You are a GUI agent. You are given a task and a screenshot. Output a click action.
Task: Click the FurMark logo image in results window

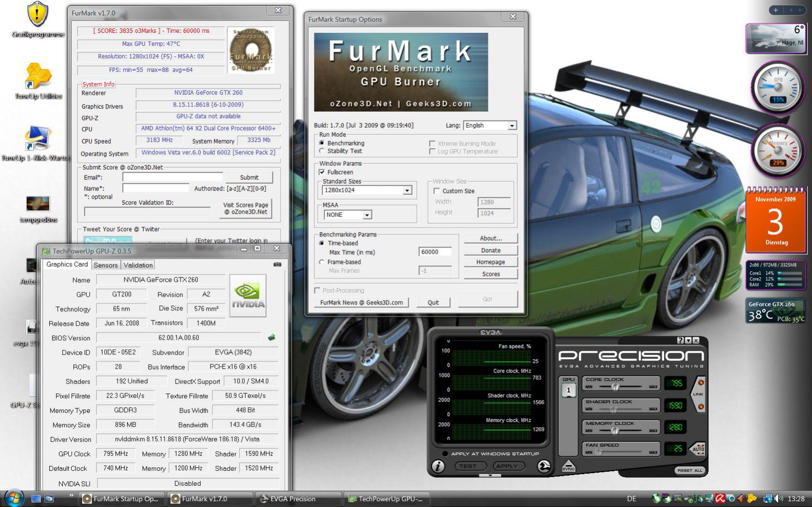(x=251, y=50)
